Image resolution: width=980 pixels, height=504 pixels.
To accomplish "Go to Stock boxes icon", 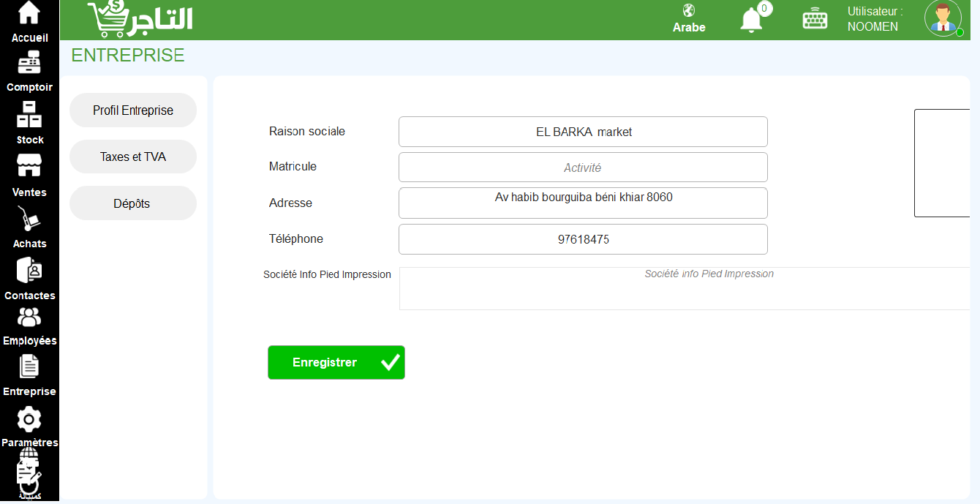I will [x=29, y=114].
